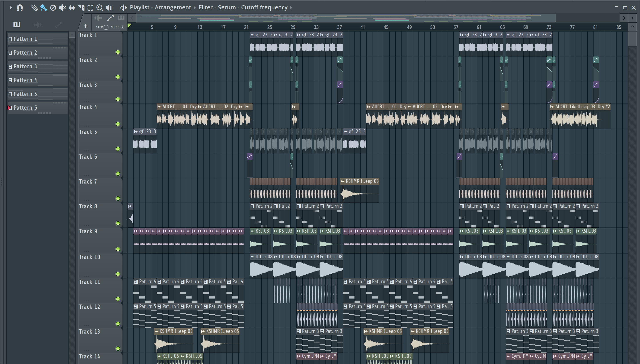Click the plus add-track button

coord(85,26)
